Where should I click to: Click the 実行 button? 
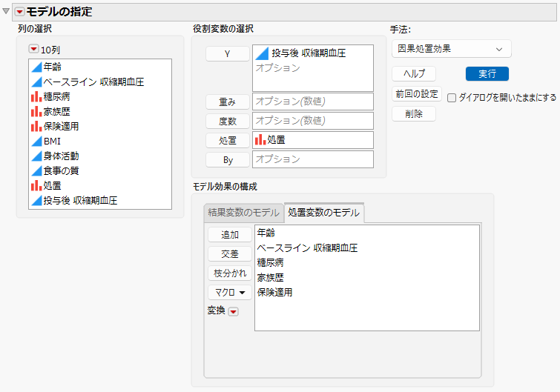point(487,74)
